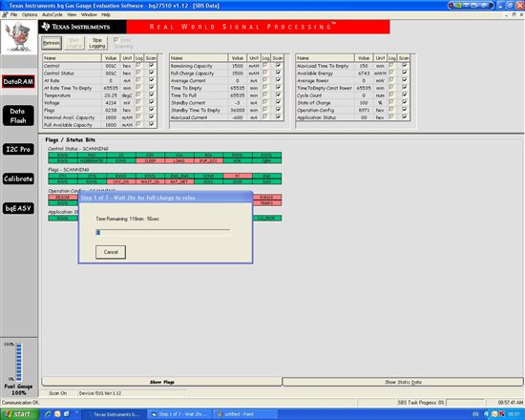Toggle the Log checkbox for Temperature

pyautogui.click(x=138, y=94)
